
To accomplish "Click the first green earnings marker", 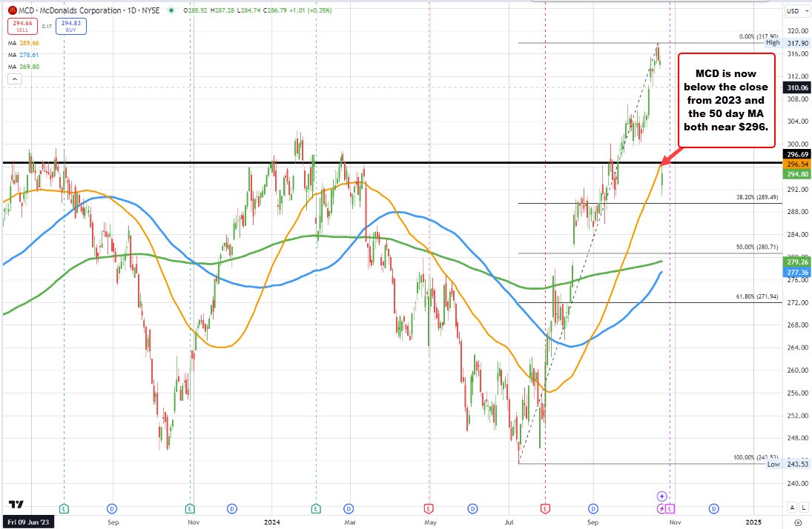I will (64, 508).
